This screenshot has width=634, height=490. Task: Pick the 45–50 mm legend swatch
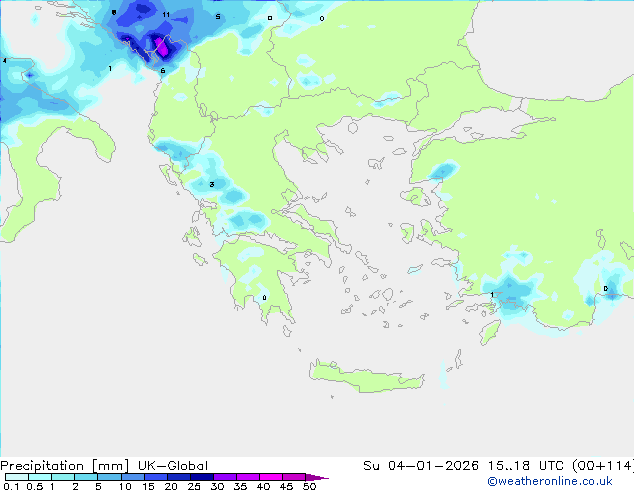pyautogui.click(x=294, y=477)
